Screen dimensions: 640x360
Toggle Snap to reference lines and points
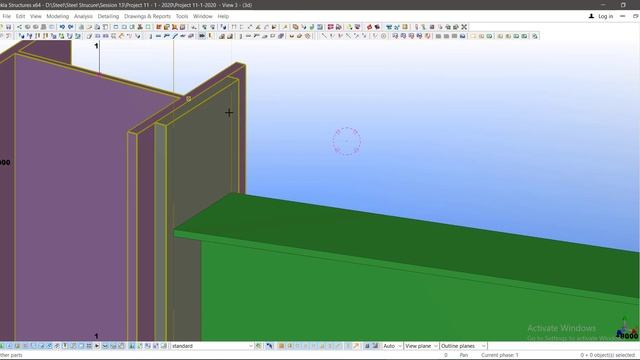(367, 346)
